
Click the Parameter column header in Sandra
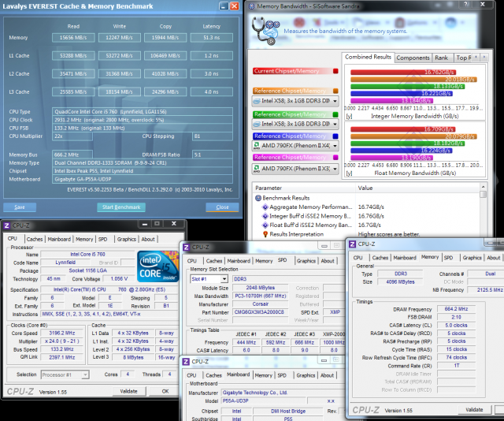coord(305,188)
